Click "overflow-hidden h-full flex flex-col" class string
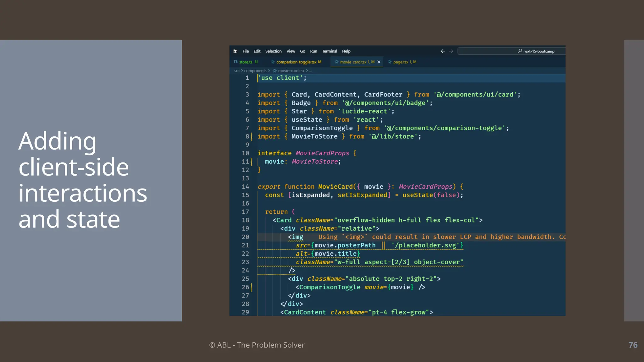Viewport: 644px width, 362px height. click(406, 220)
